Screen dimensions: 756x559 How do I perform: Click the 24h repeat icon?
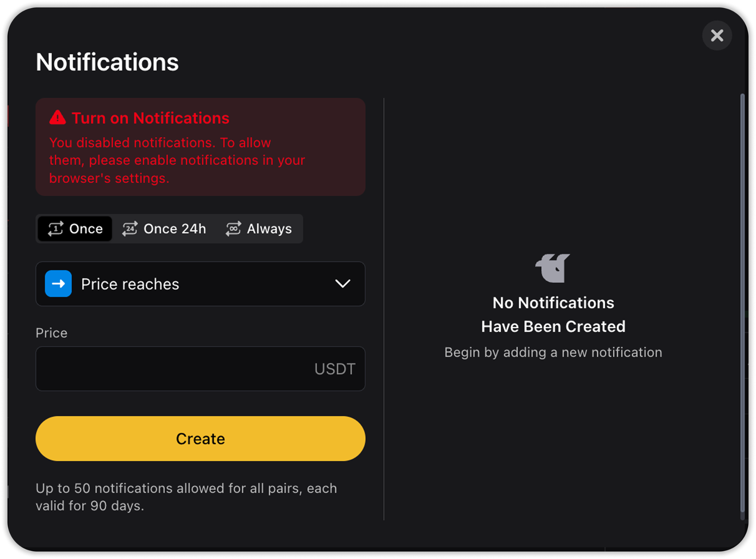point(130,229)
